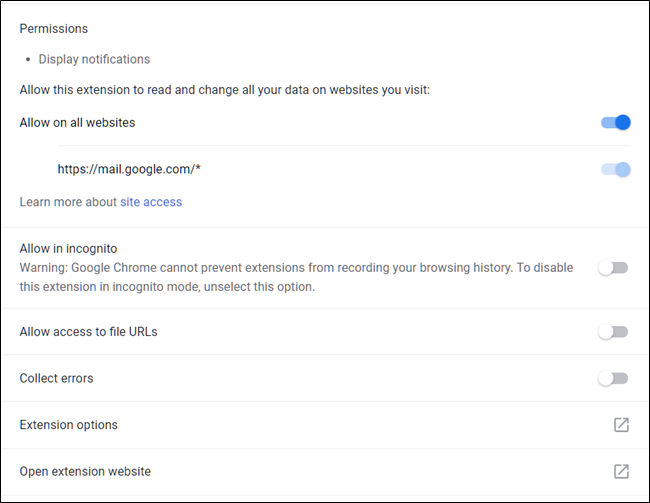650x503 pixels.
Task: Click the Allow access to file URLs label
Action: point(88,332)
